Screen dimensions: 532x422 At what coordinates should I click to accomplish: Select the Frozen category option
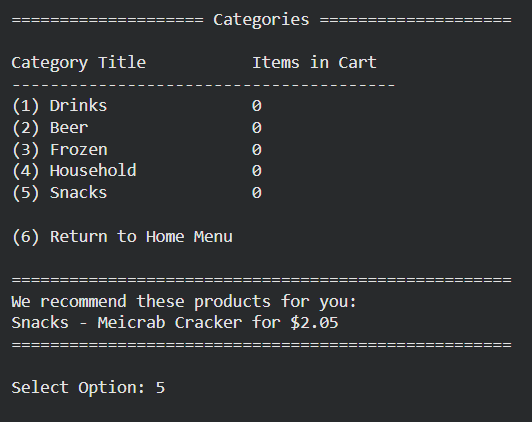(x=60, y=150)
